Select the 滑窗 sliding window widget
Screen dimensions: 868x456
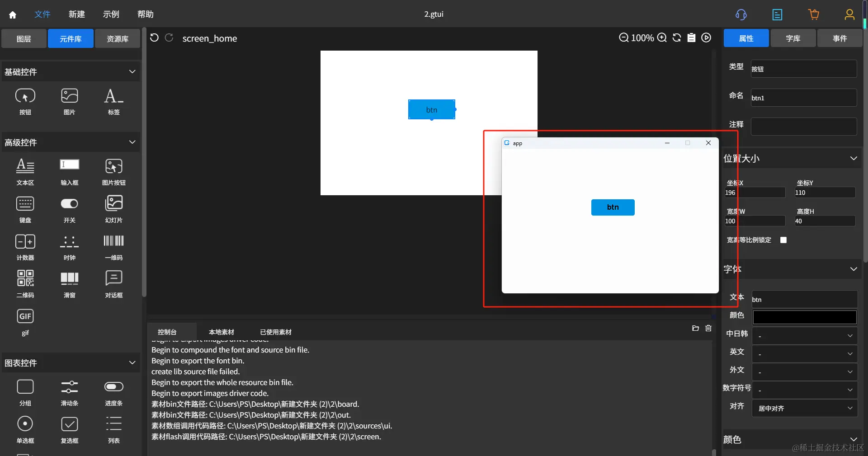click(70, 285)
